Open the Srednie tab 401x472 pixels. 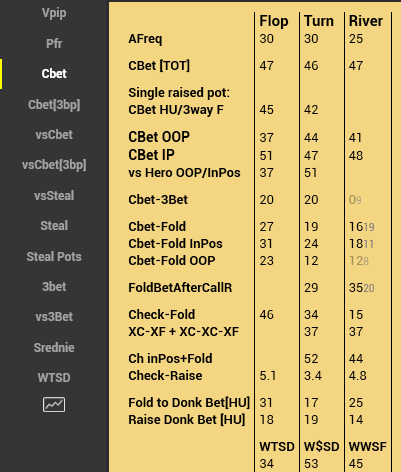tap(54, 348)
